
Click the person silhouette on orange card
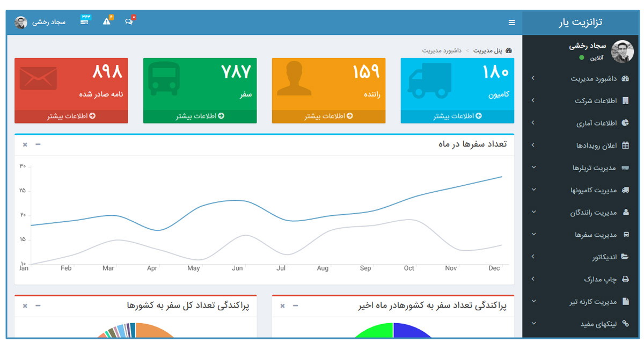coord(294,78)
